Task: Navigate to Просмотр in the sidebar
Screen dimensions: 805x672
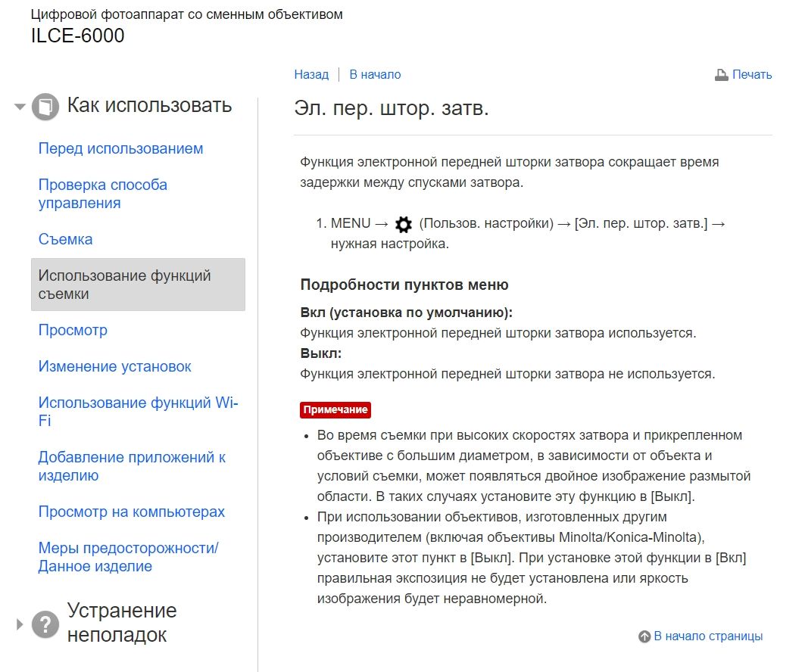Action: 73,330
